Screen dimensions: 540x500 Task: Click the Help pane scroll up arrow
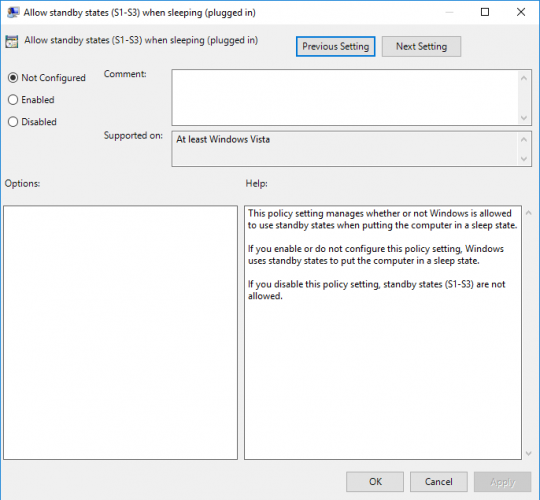coord(529,213)
